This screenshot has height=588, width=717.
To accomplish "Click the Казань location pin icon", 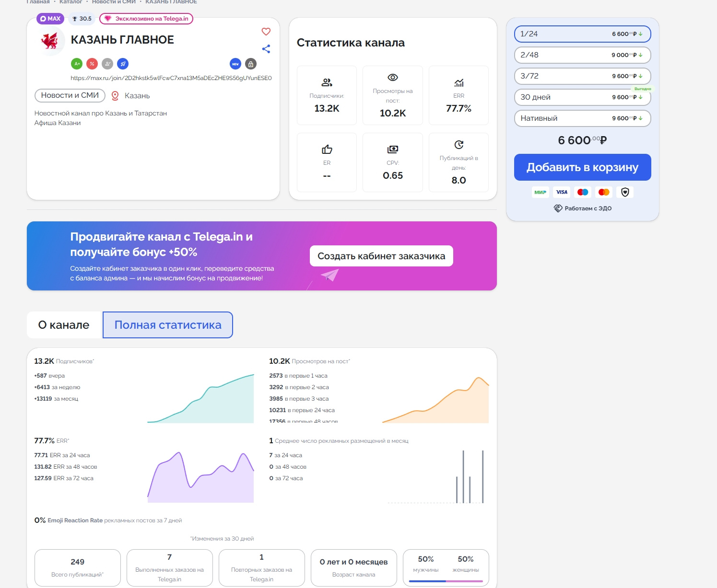I will [115, 96].
